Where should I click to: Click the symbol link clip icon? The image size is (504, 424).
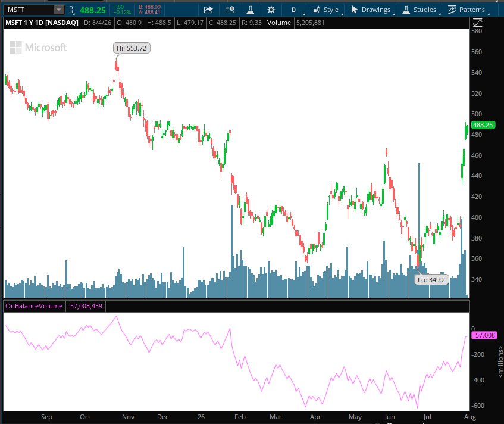click(x=71, y=10)
